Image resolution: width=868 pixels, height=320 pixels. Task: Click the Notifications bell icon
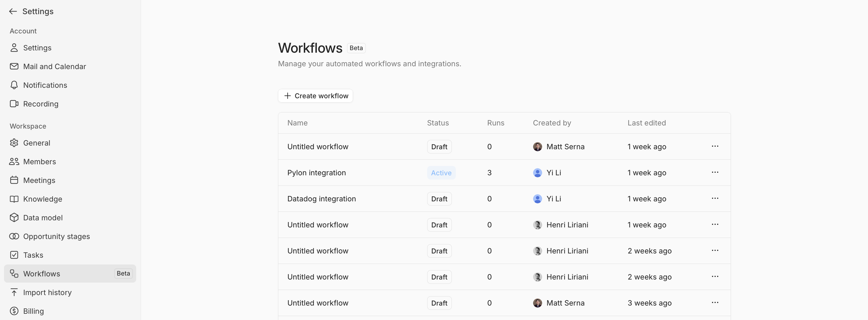click(14, 85)
